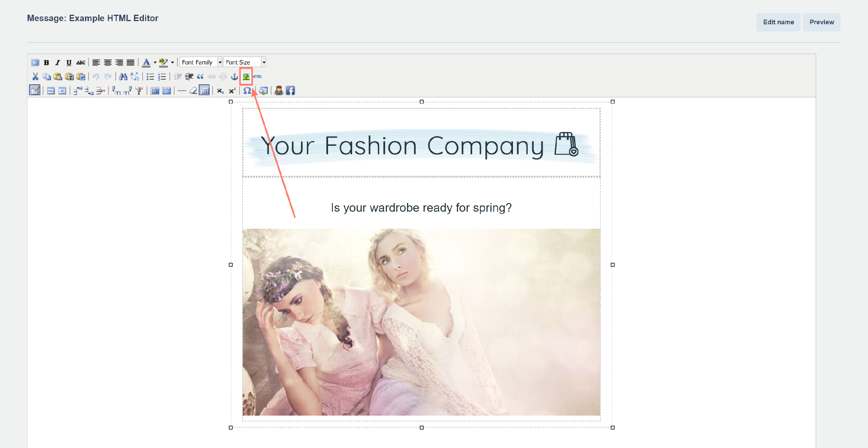Apply the text highlight color
The image size is (868, 448).
[163, 62]
